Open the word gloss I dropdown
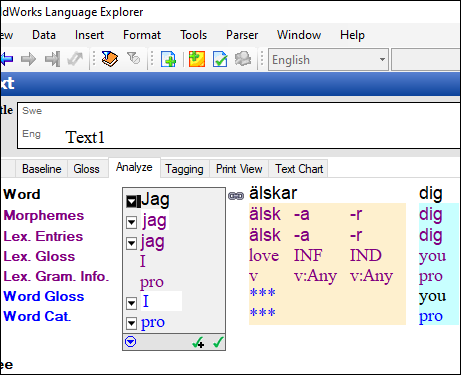This screenshot has width=461, height=375. coord(132,303)
